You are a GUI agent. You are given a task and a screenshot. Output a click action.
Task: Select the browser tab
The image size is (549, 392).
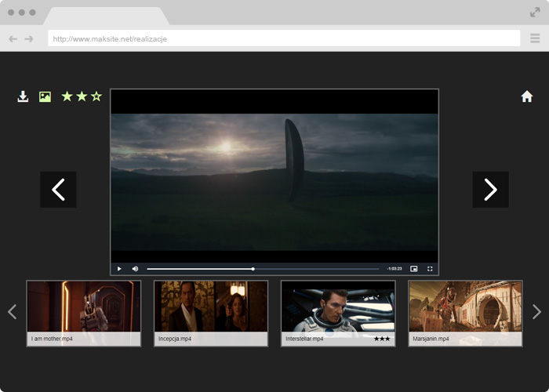tap(106, 16)
